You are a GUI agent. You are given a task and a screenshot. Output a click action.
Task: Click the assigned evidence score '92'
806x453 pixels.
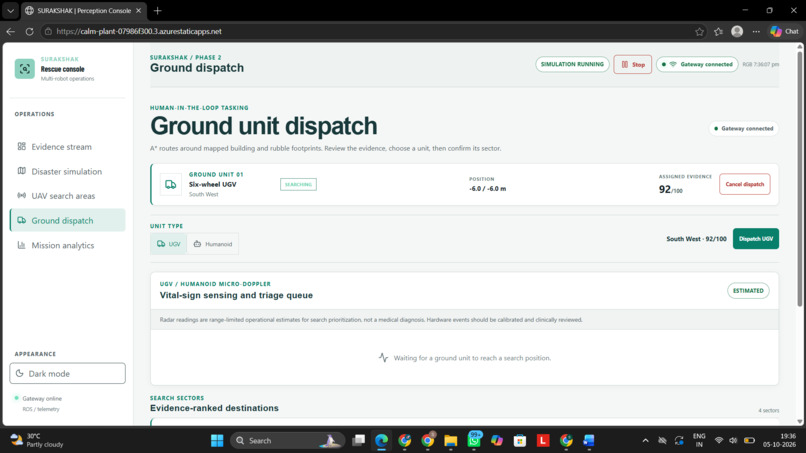click(x=665, y=189)
